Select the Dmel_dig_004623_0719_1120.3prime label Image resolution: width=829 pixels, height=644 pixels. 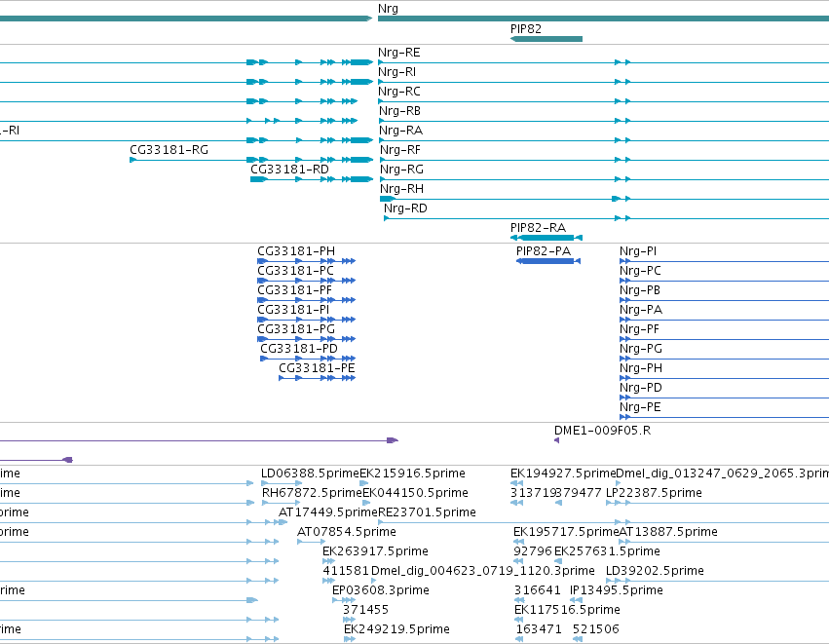tap(483, 572)
